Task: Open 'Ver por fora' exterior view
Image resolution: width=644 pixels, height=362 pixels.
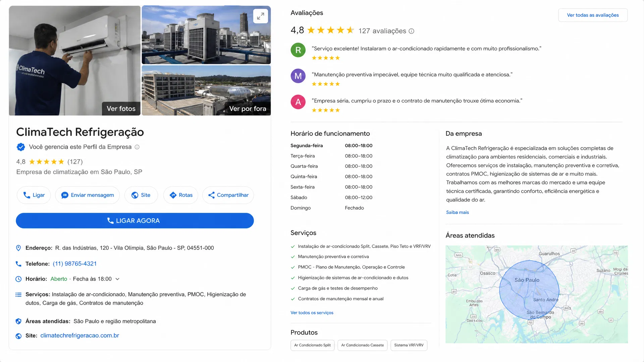Action: [248, 109]
